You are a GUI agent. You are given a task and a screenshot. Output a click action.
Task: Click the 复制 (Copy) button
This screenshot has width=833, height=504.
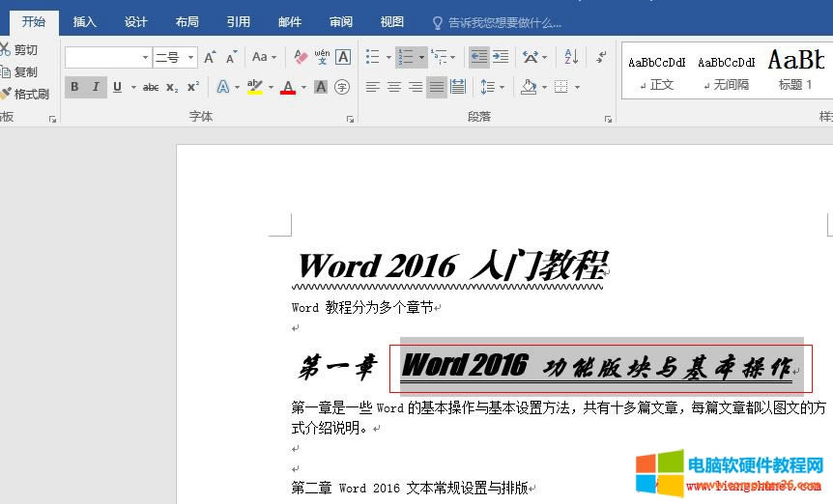coord(19,71)
